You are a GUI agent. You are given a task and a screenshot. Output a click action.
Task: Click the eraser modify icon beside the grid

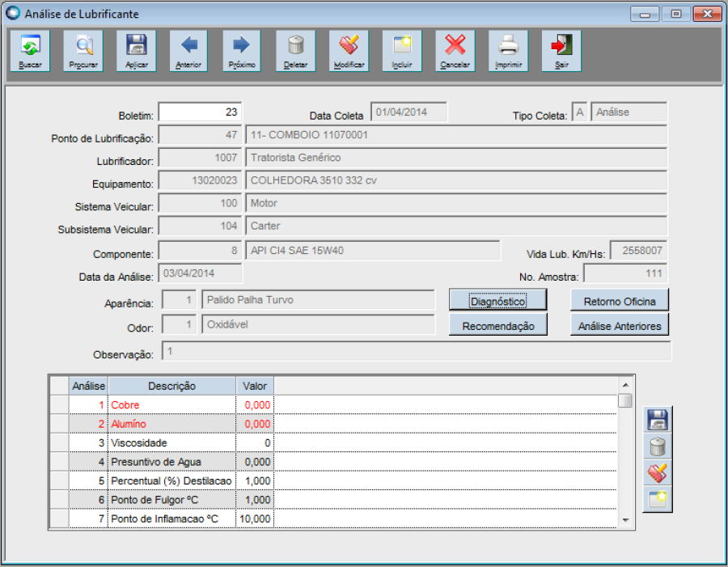click(658, 473)
